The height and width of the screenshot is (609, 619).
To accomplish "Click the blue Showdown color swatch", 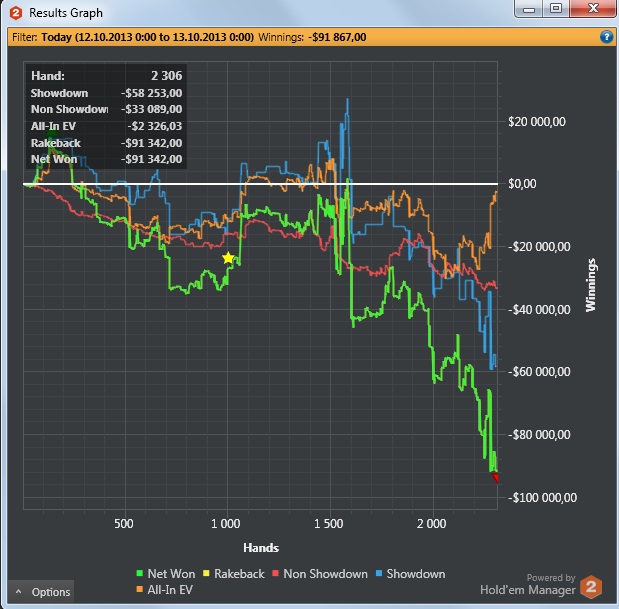I will 379,573.
